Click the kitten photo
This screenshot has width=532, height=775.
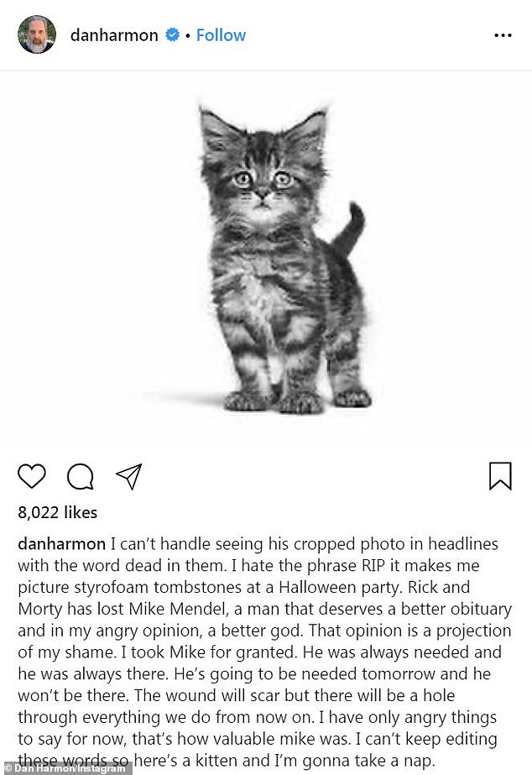pos(266,260)
